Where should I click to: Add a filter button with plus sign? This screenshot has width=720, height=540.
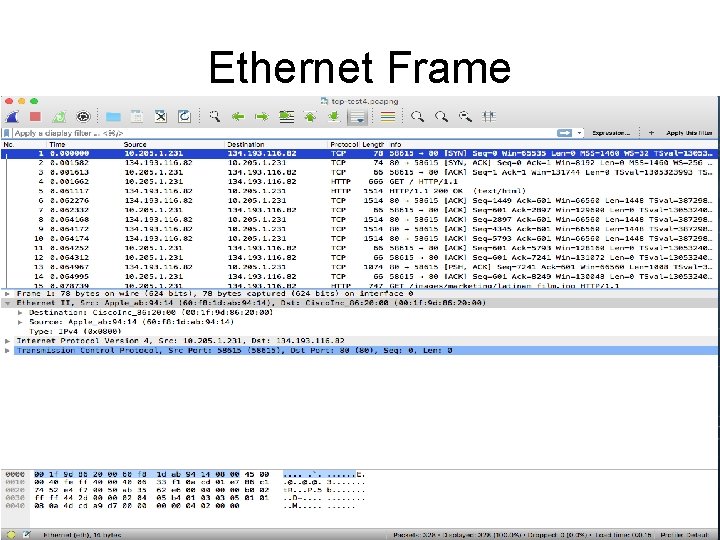[x=651, y=133]
